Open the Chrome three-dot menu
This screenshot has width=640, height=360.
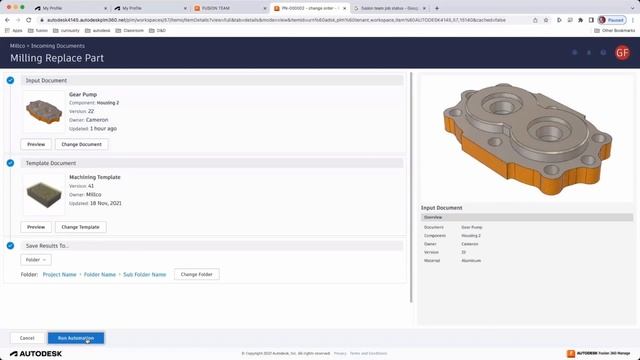point(633,20)
